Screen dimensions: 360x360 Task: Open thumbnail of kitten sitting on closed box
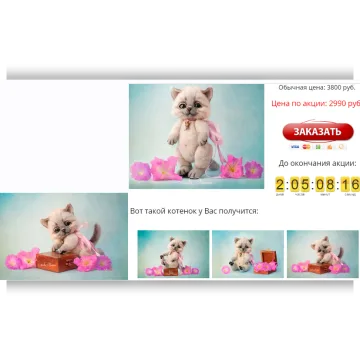pos(173,254)
